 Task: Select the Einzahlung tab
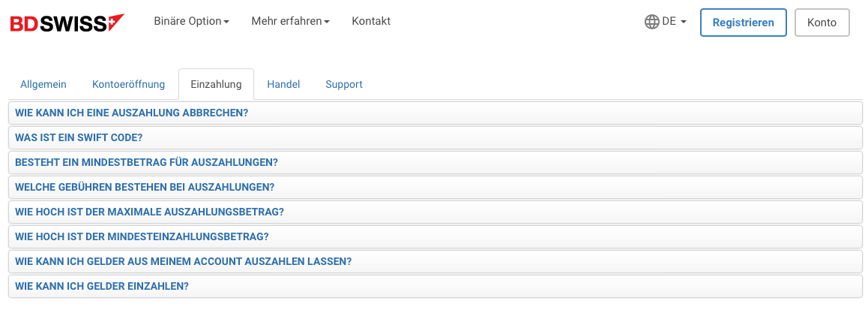tap(216, 84)
